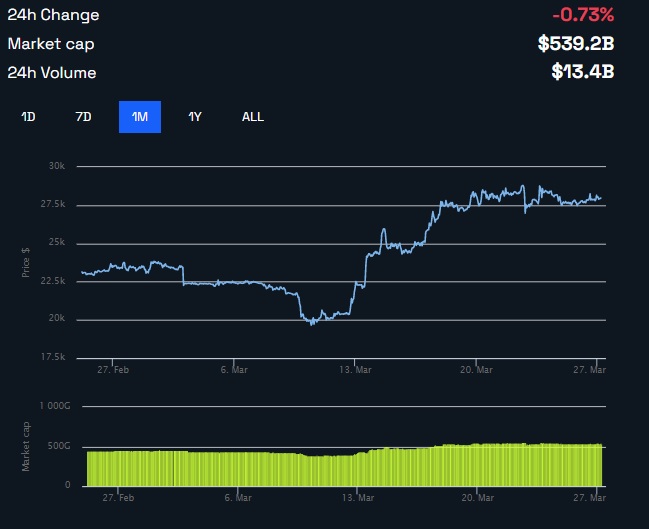
Task: Click the $13.4B volume value
Action: point(583,72)
